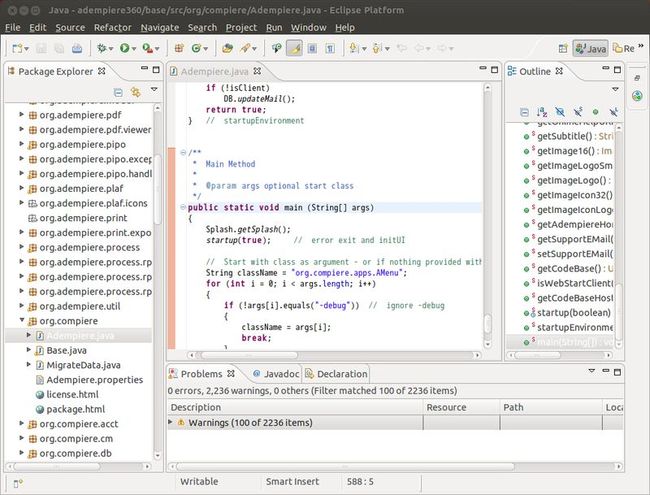The image size is (650, 495).
Task: Toggle Hide Static Members in Outline
Action: (x=578, y=112)
